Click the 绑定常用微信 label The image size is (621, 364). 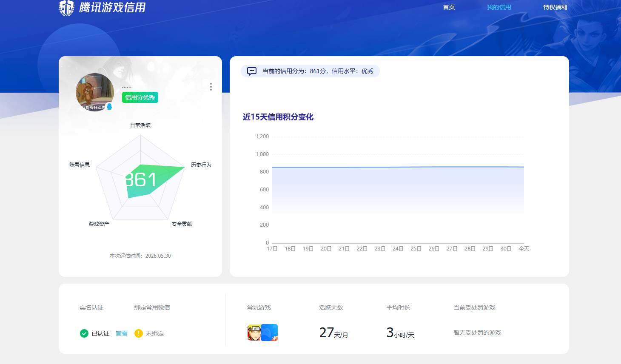[x=152, y=307]
